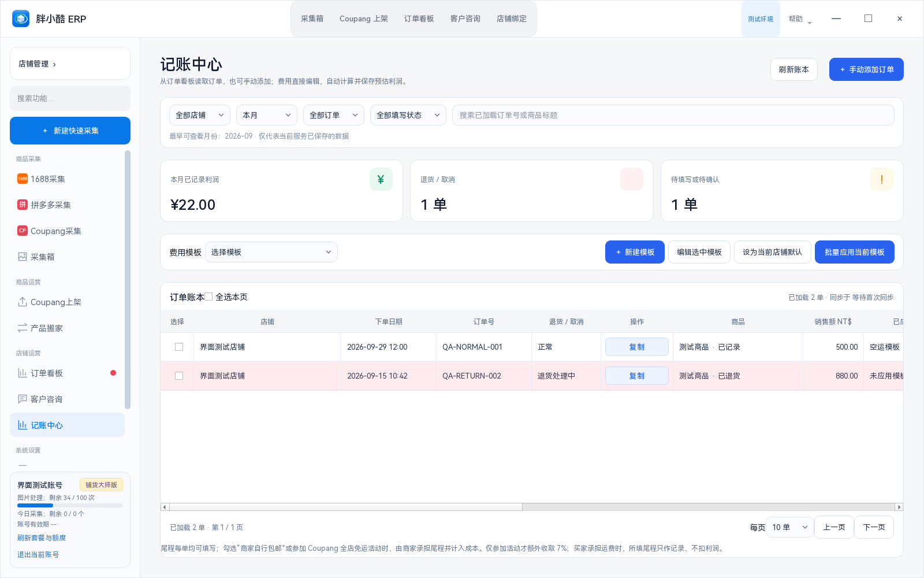Click the 图片处理 usage progress bar
This screenshot has width=924, height=578.
[70, 505]
